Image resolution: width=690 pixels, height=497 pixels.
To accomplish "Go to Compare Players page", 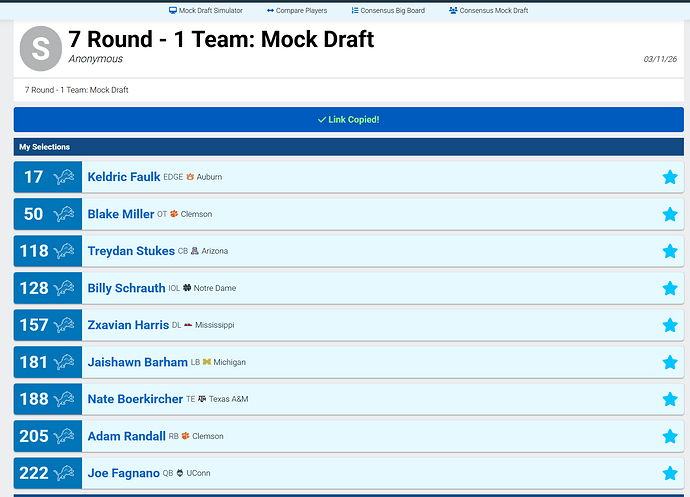I will coord(296,10).
